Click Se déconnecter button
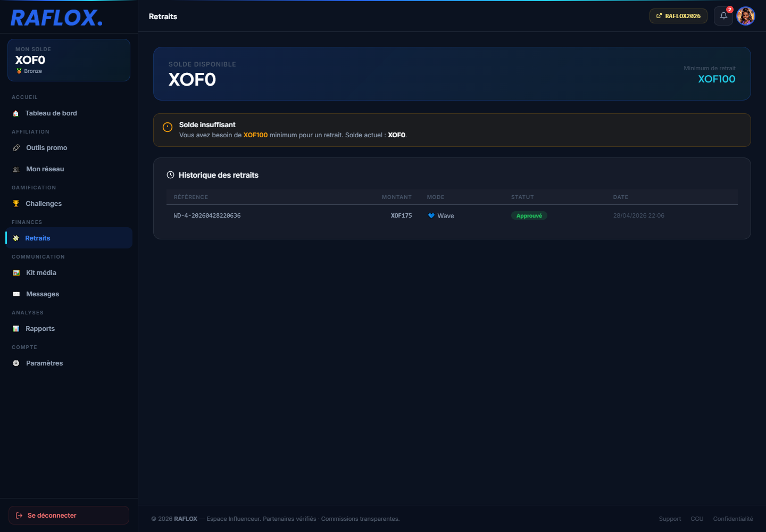The height and width of the screenshot is (532, 766). (69, 515)
